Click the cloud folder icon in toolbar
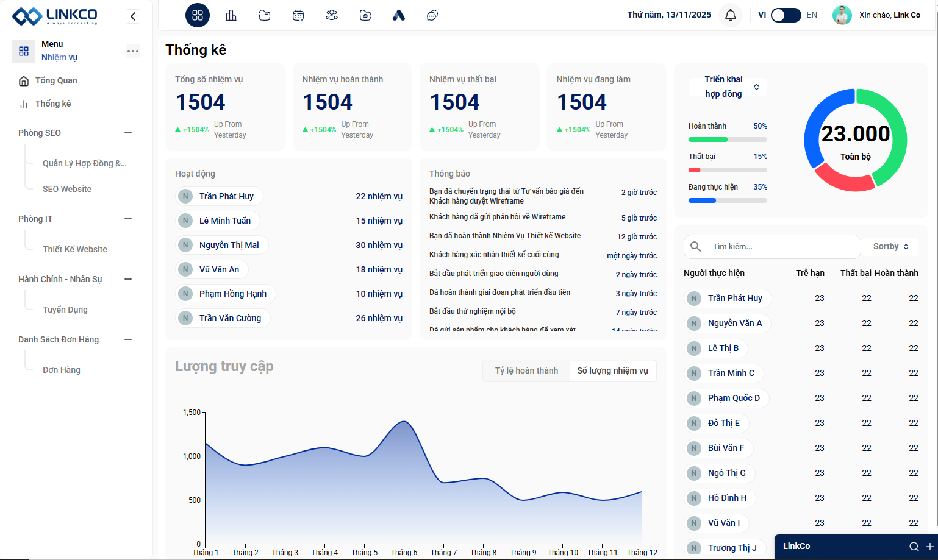This screenshot has height=560, width=938. tap(365, 15)
